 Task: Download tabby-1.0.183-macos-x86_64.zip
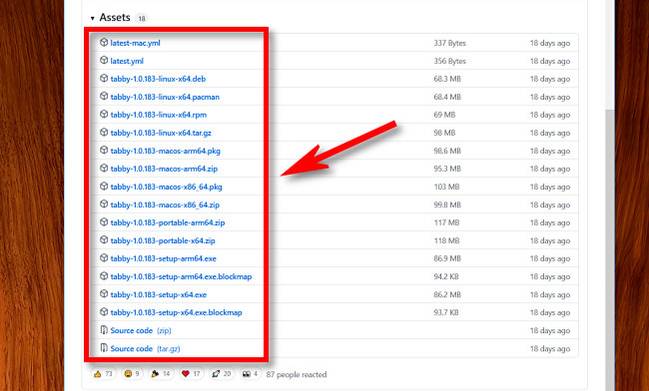click(x=165, y=205)
